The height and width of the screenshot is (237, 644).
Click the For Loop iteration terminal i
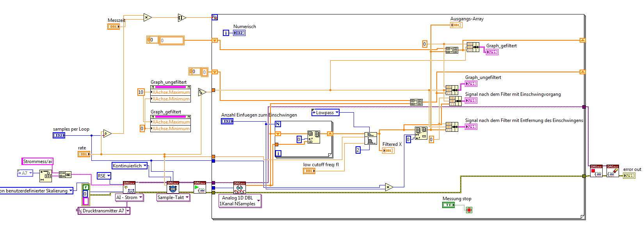point(278,153)
